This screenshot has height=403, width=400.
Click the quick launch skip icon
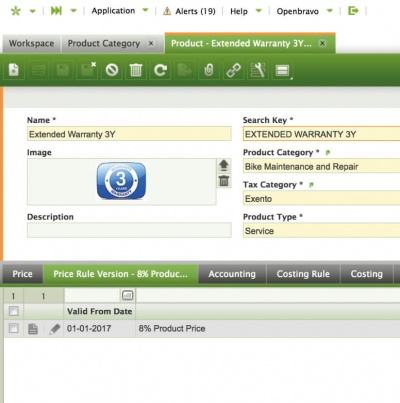click(56, 11)
